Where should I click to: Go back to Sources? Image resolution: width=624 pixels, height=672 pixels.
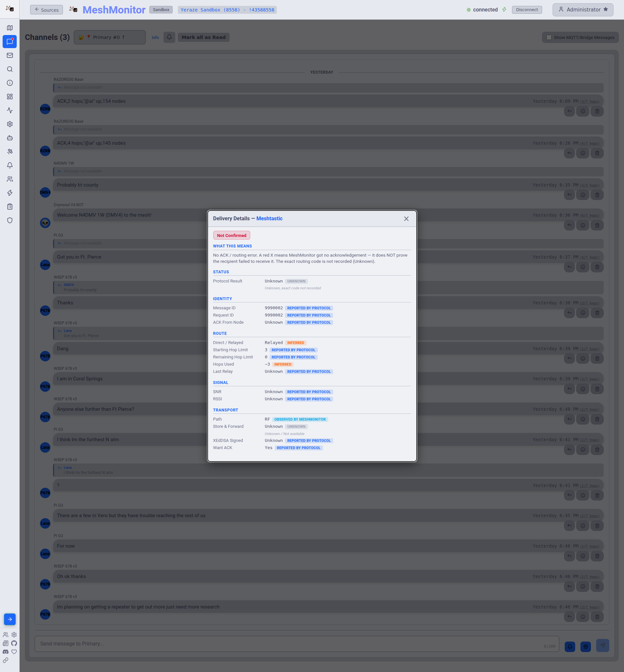coord(47,10)
